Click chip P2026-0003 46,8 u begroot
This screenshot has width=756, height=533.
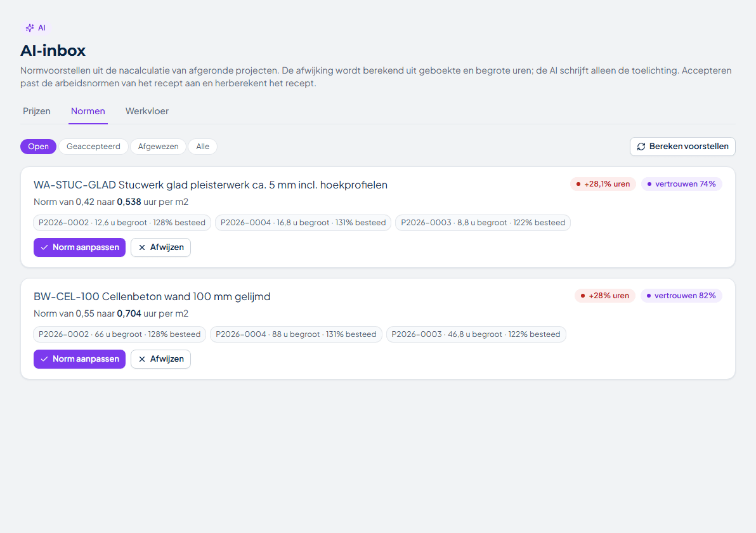point(476,335)
